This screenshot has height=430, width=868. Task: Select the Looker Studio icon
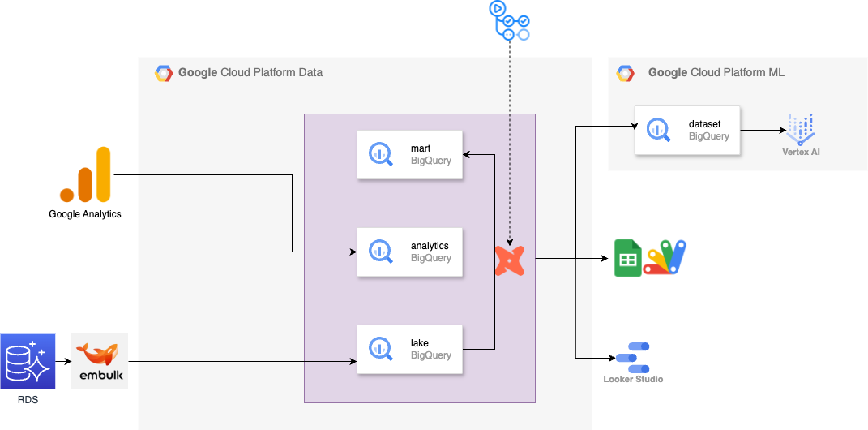click(x=633, y=358)
